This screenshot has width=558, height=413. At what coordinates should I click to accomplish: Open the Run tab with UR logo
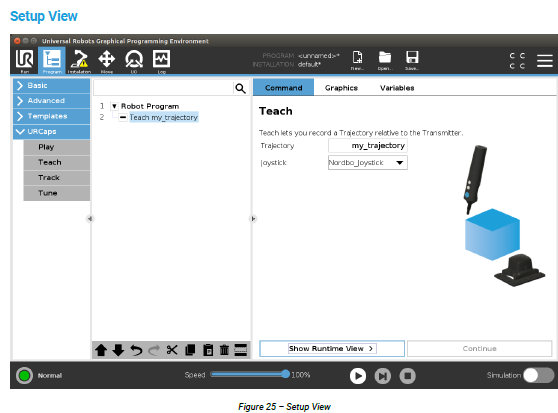[x=24, y=60]
